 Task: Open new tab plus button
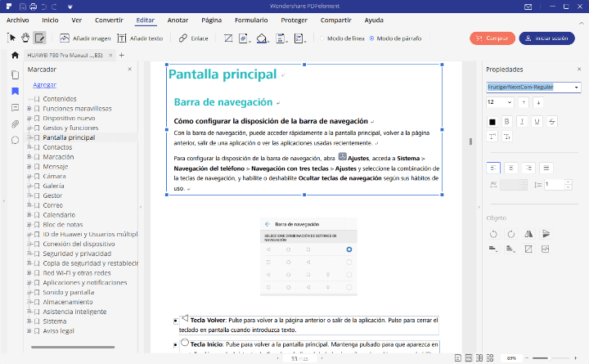tap(122, 56)
